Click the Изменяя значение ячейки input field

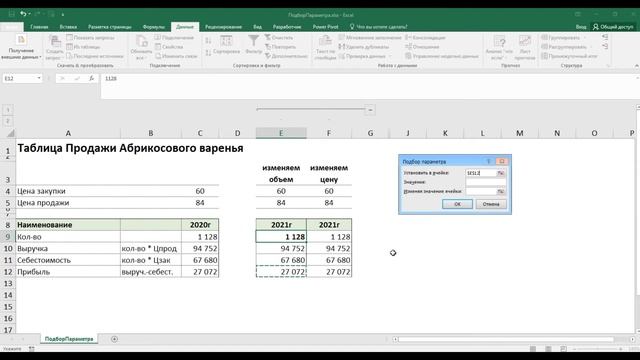tap(481, 191)
